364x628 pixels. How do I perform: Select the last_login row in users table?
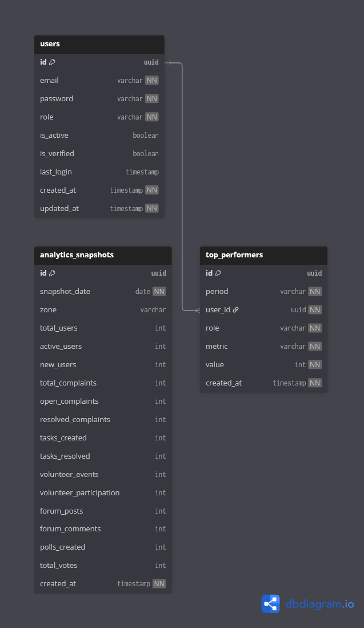click(99, 172)
